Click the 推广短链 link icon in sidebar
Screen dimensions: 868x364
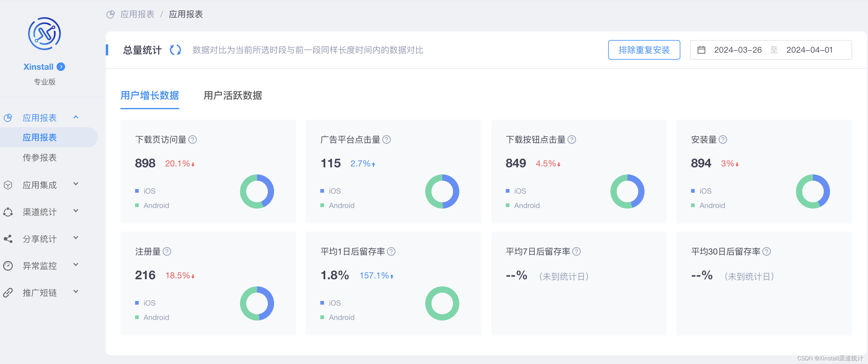tap(9, 292)
